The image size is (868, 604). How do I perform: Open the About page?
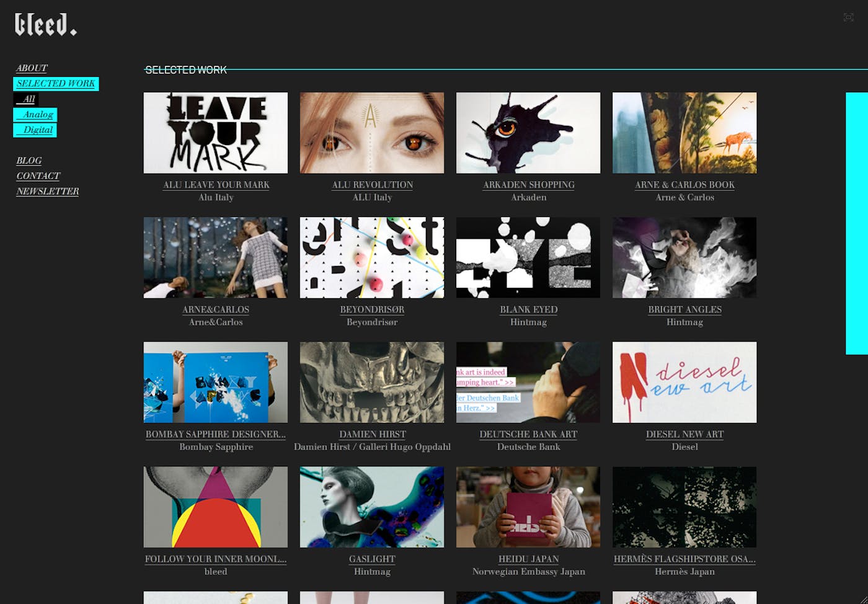(32, 68)
